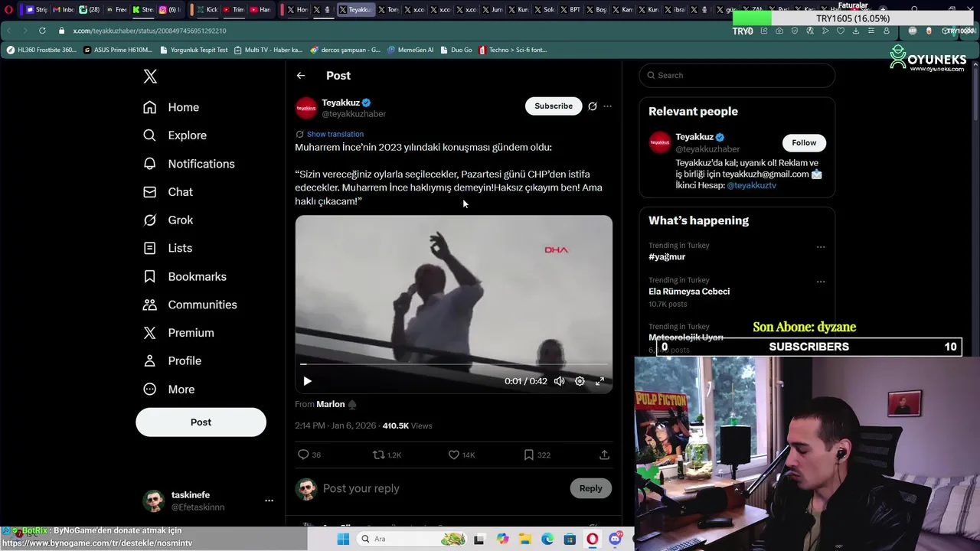980x551 pixels.
Task: Click the browser address bar URL
Action: [149, 31]
